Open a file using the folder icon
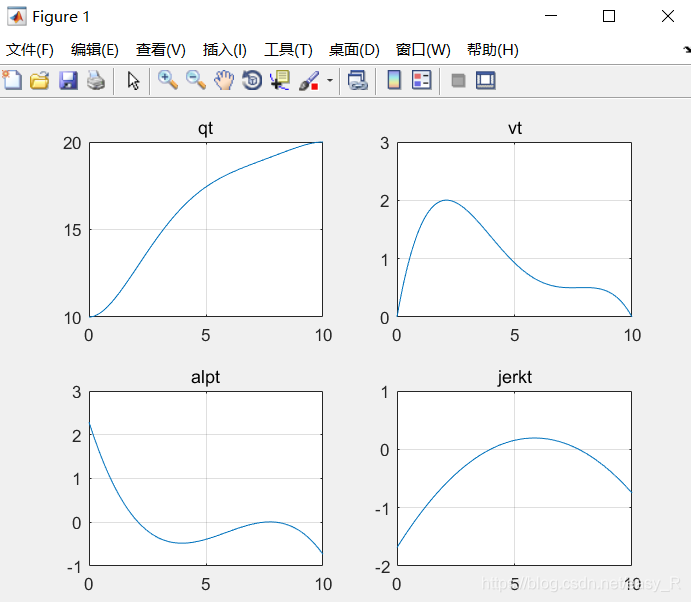Viewport: 691px width, 602px height. [x=40, y=81]
